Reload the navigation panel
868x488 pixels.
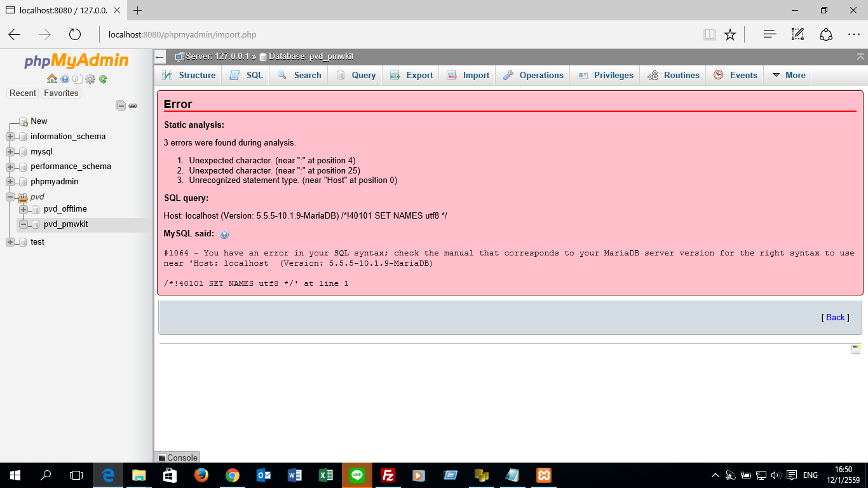[x=103, y=79]
